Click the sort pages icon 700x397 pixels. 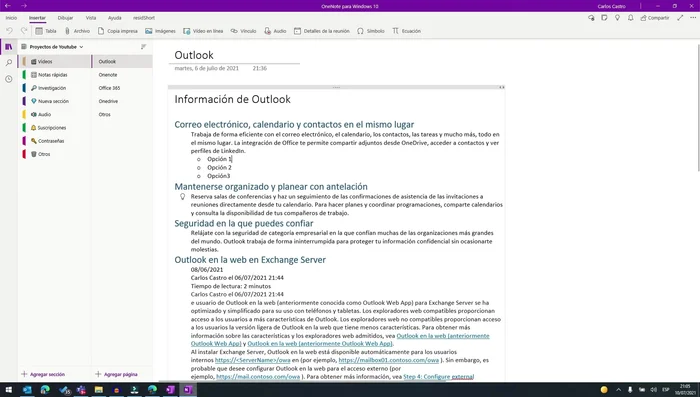click(143, 46)
